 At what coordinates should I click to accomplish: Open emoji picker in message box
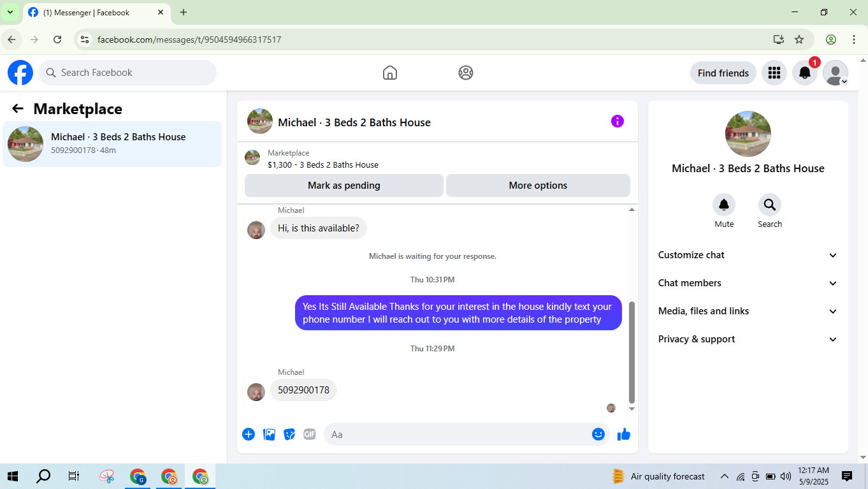(598, 434)
